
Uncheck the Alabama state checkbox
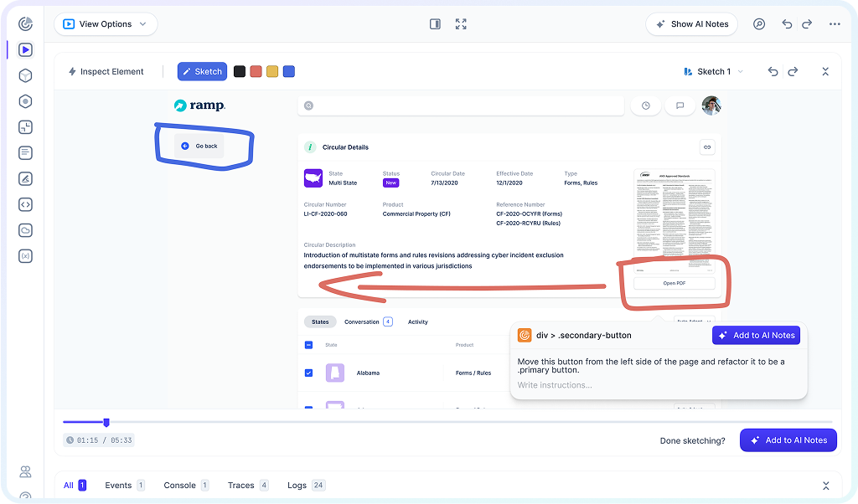310,373
